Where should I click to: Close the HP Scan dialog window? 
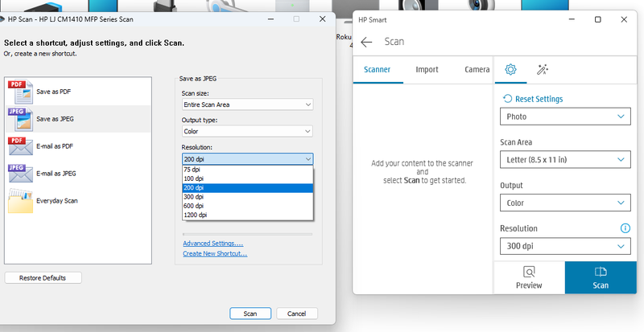[323, 18]
